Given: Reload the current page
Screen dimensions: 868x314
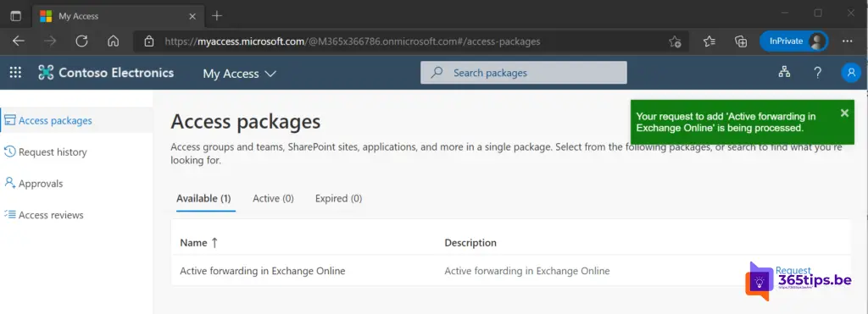Looking at the screenshot, I should 81,41.
